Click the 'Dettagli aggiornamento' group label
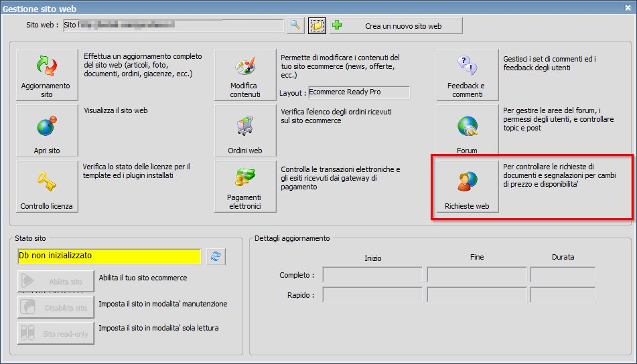 (292, 239)
